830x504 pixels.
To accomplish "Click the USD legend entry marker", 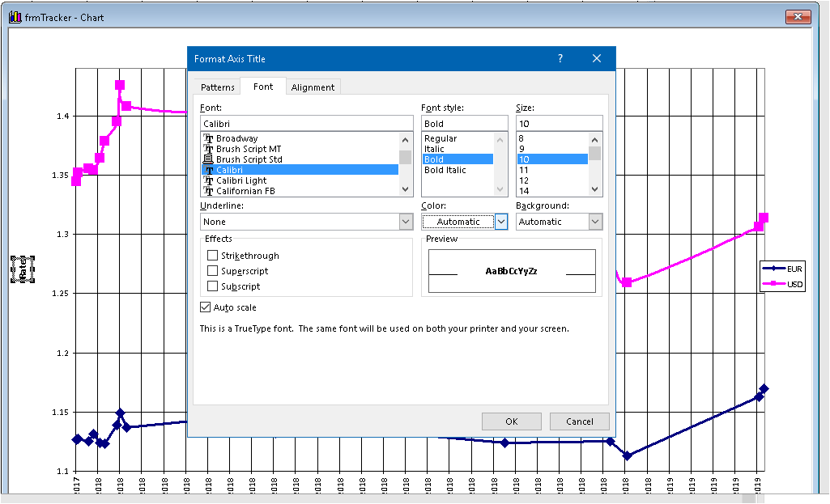I will (774, 285).
